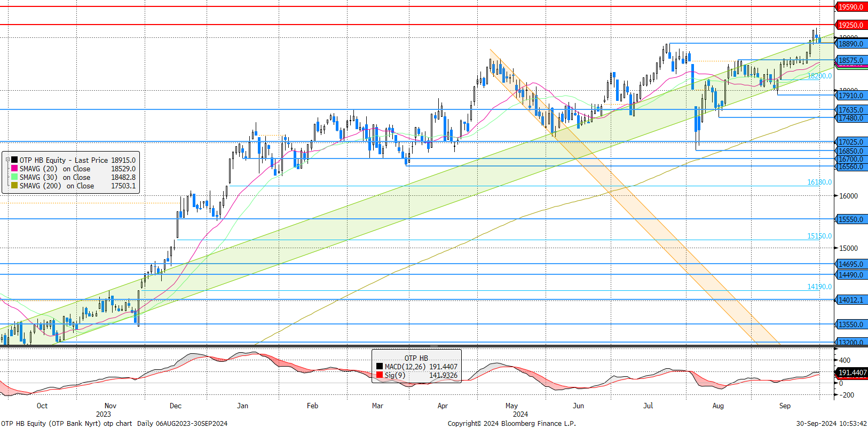Click the black 191.4407 MACD value label

click(x=853, y=372)
